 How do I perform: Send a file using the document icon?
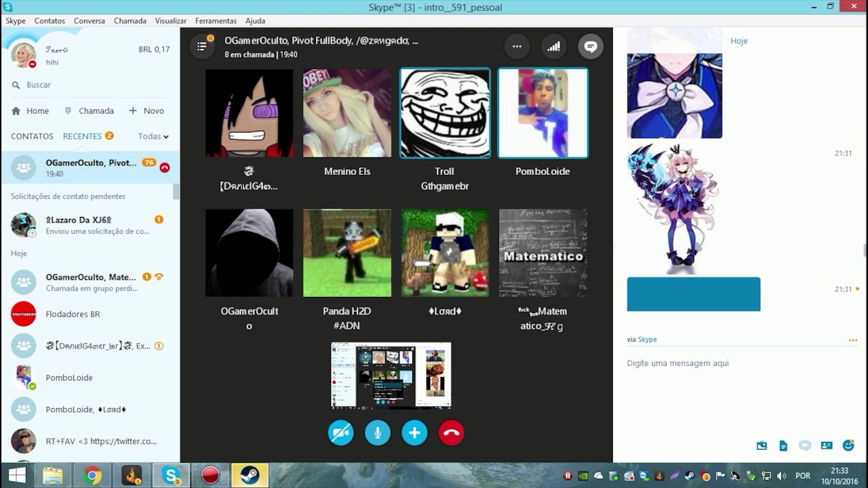click(x=783, y=445)
